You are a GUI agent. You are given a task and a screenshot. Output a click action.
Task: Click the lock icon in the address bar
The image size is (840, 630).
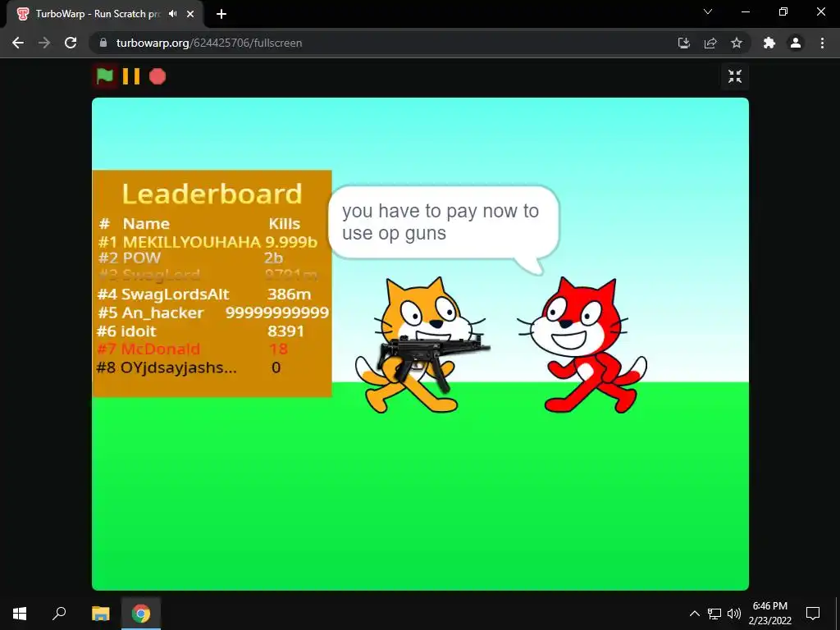pos(103,43)
